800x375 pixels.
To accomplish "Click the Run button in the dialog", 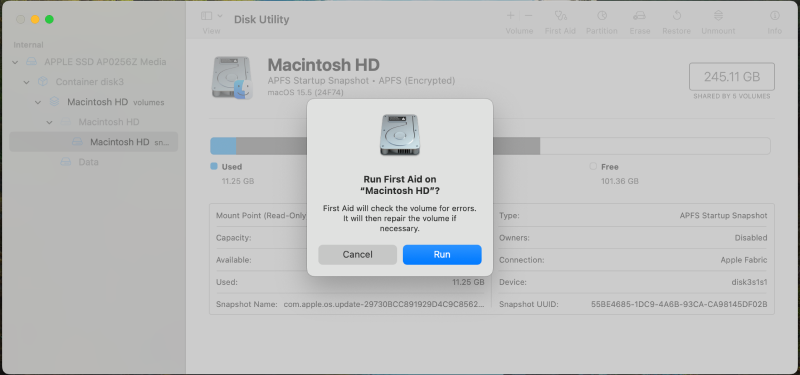I will coord(442,255).
